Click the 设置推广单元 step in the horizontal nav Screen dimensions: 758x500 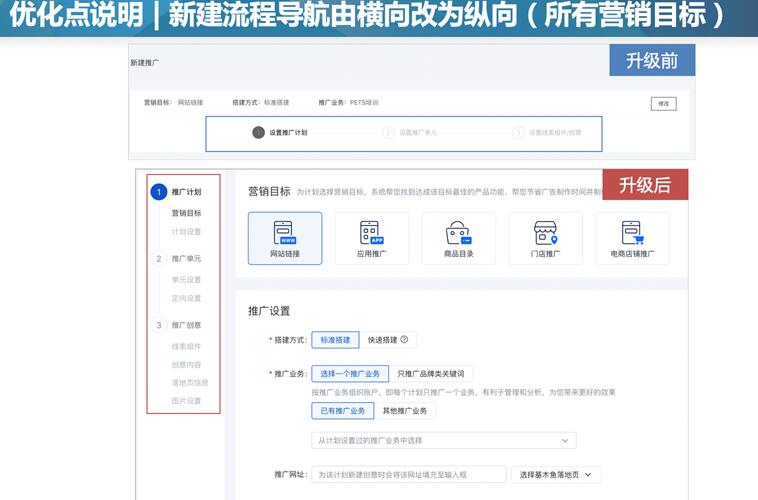tap(418, 132)
